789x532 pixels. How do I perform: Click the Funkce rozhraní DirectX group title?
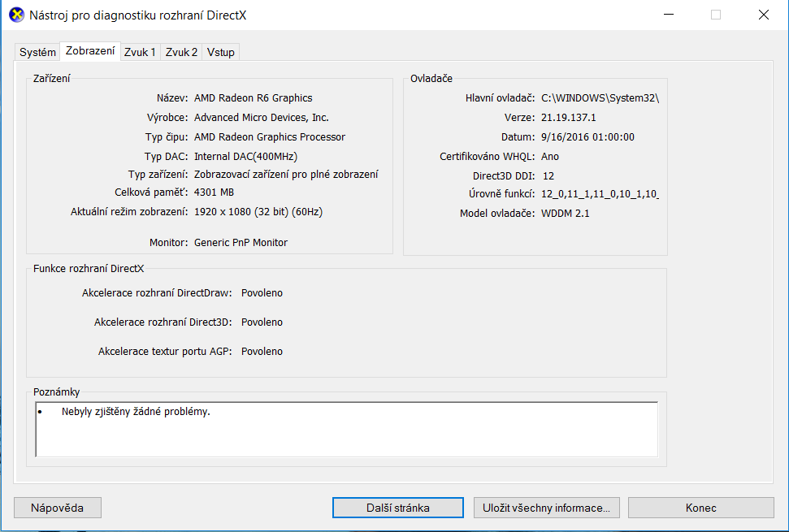click(x=89, y=269)
